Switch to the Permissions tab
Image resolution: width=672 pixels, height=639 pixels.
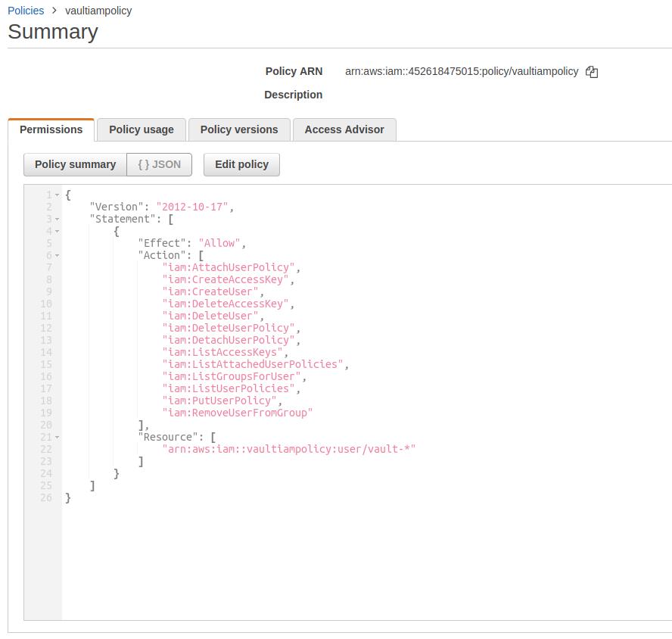[51, 129]
